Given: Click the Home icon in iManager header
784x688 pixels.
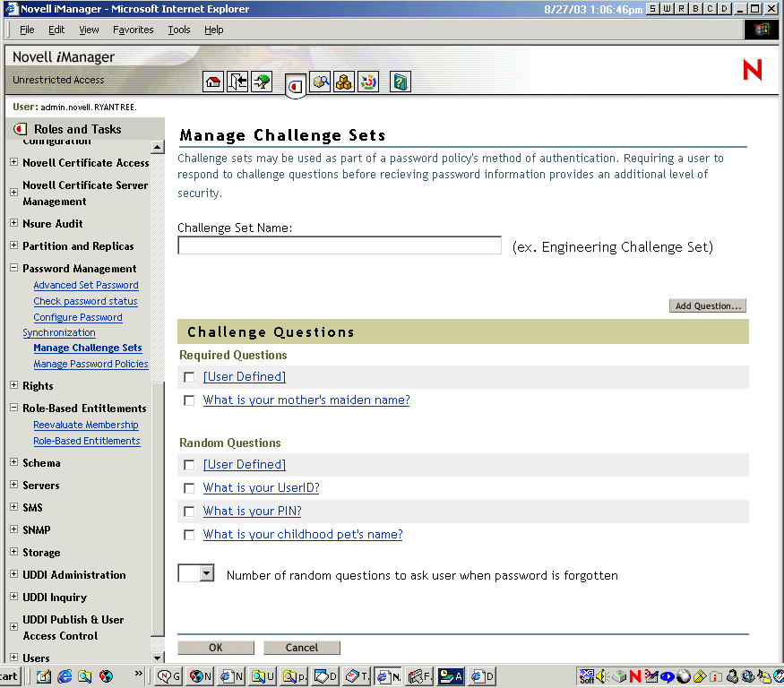Looking at the screenshot, I should (x=213, y=82).
